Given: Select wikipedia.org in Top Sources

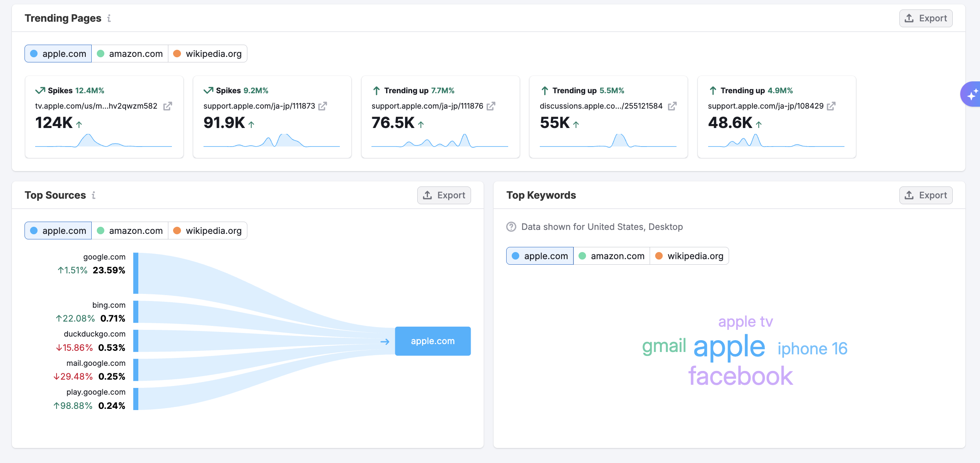Looking at the screenshot, I should (x=208, y=231).
